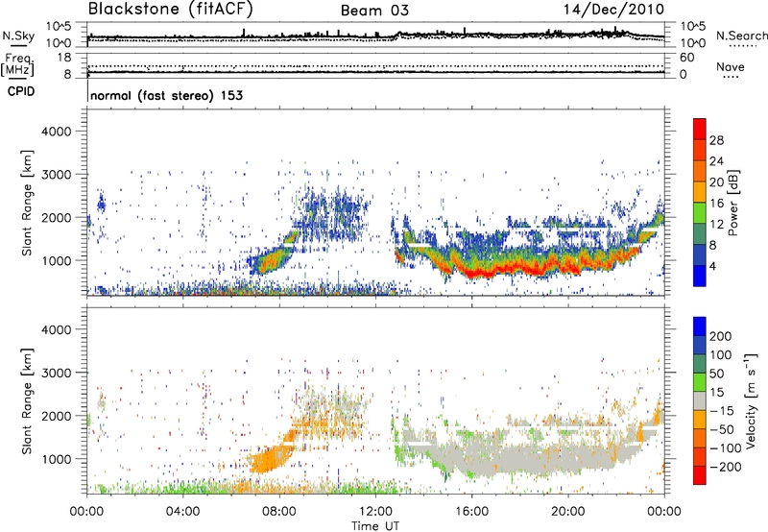The image size is (768, 532).
Task: Click the Nave legend label
Action: point(730,66)
